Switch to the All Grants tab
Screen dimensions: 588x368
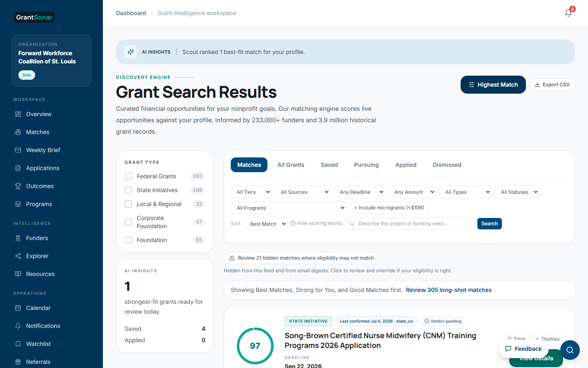[291, 165]
